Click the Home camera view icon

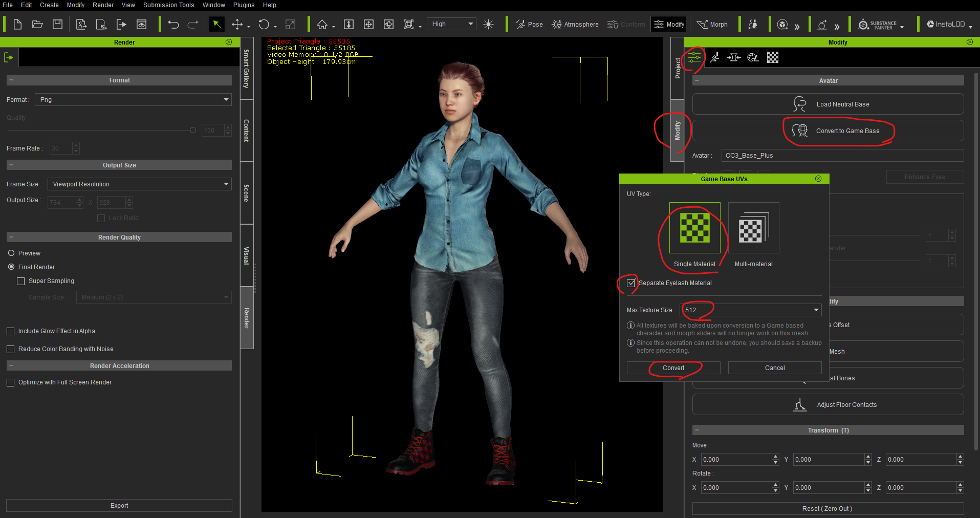322,24
